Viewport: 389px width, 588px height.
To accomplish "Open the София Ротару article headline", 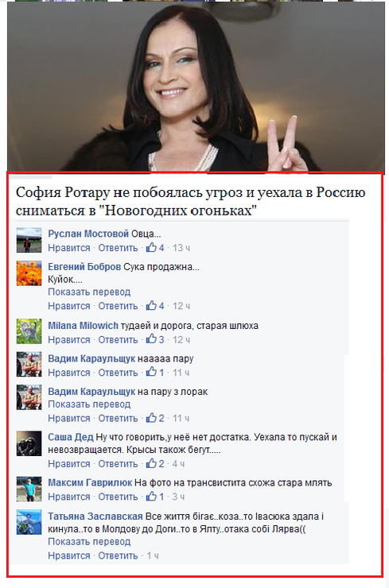I will point(190,201).
